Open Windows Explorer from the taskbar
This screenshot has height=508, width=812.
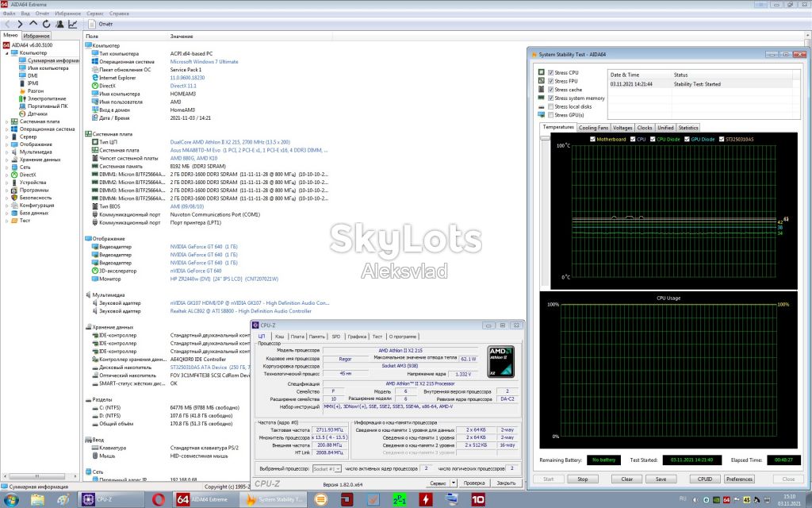[x=37, y=500]
